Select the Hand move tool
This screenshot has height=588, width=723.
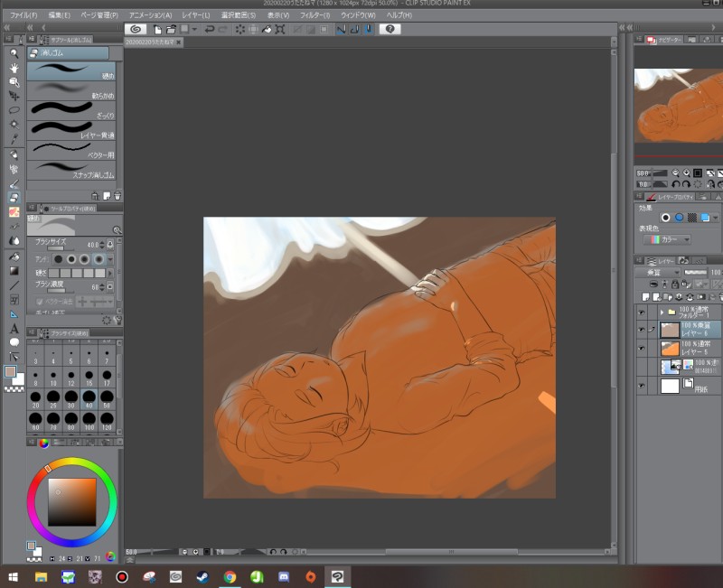(x=14, y=68)
